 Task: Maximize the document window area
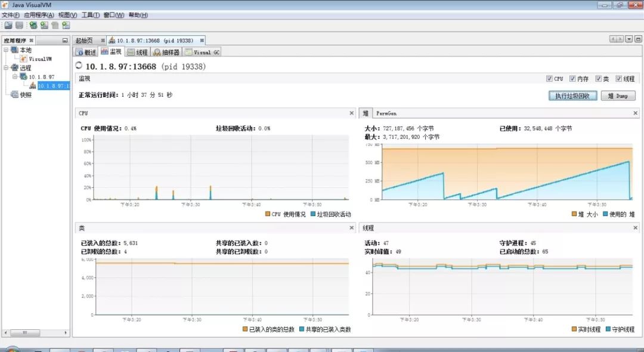[x=638, y=39]
